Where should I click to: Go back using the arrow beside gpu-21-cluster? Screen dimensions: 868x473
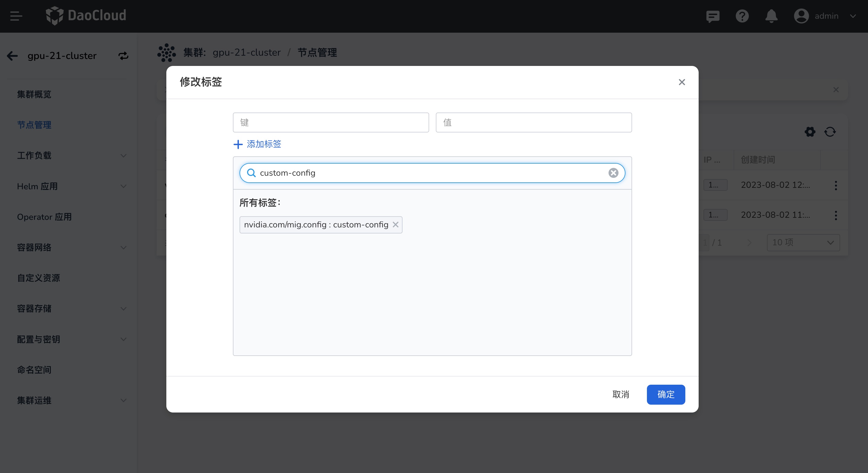(x=12, y=56)
